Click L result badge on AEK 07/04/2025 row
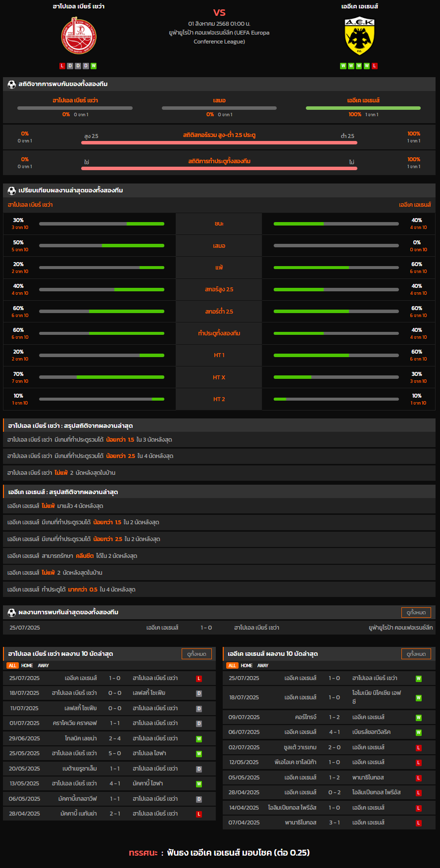Viewport: 440px width, 868px height. click(x=419, y=823)
